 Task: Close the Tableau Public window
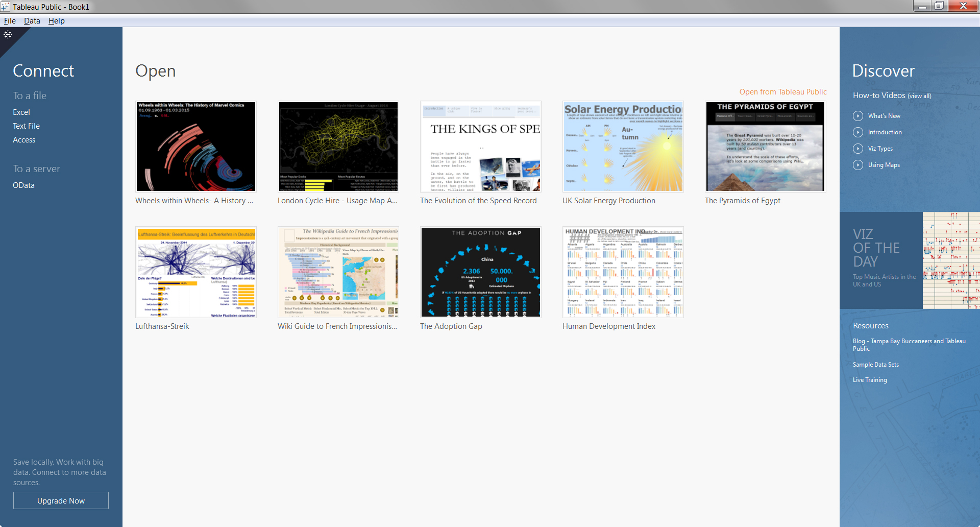point(963,6)
